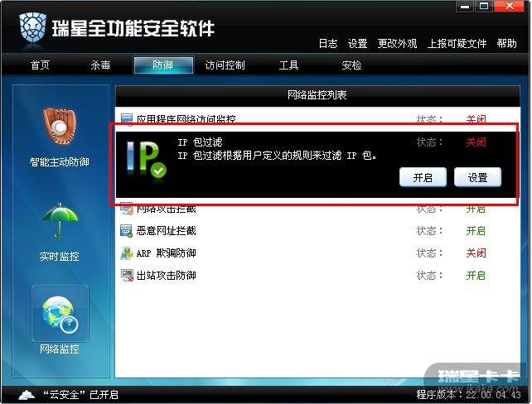This screenshot has height=404, width=532.
Task: Click the 网络监控列表 header
Action: point(317,95)
